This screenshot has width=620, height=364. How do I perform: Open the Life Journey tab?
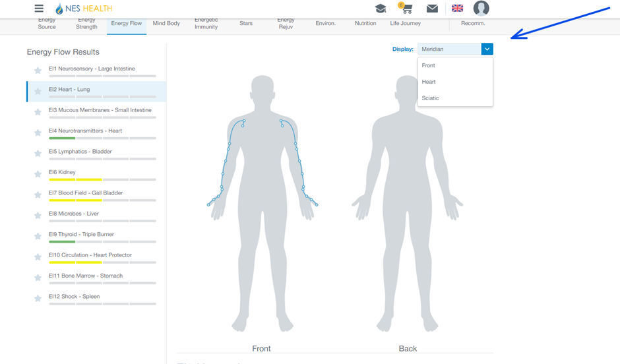coord(405,24)
